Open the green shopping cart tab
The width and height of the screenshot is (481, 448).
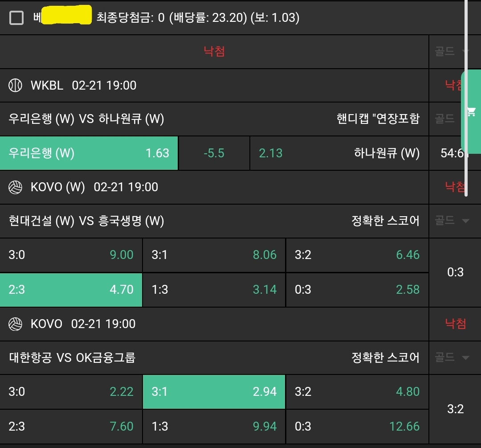(x=471, y=112)
